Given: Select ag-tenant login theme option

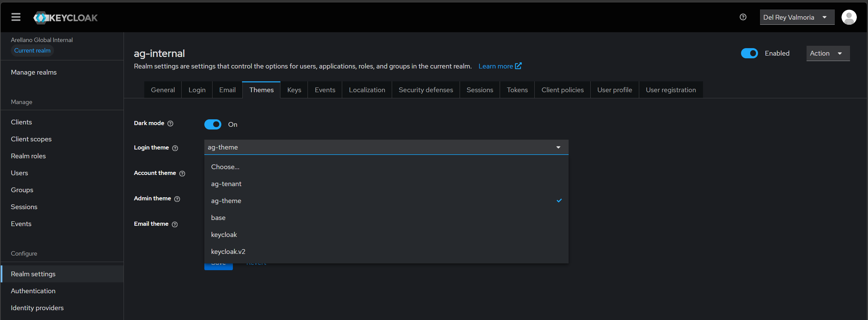Looking at the screenshot, I should pyautogui.click(x=386, y=184).
